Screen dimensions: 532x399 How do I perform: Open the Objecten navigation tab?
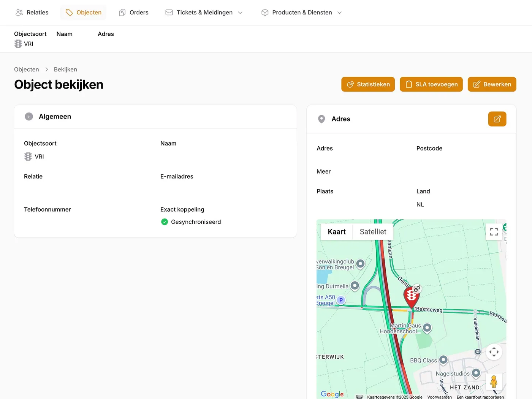(x=83, y=13)
